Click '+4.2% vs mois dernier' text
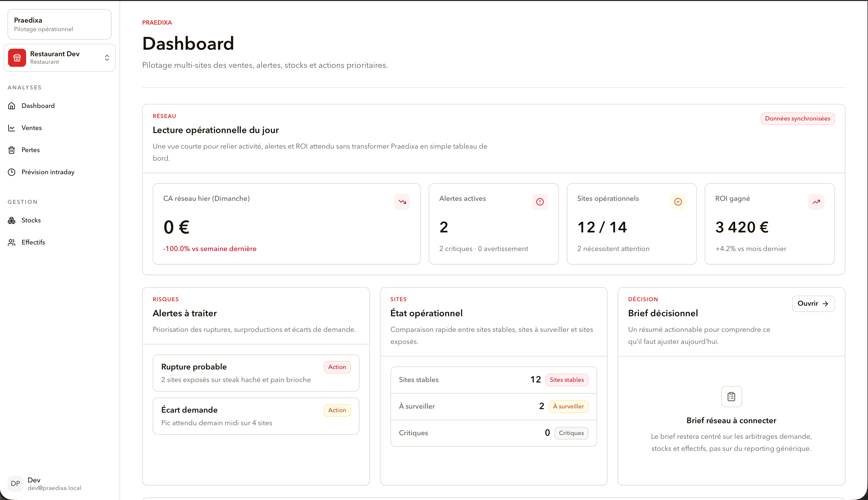Screen dimensions: 868x500 click(750, 249)
